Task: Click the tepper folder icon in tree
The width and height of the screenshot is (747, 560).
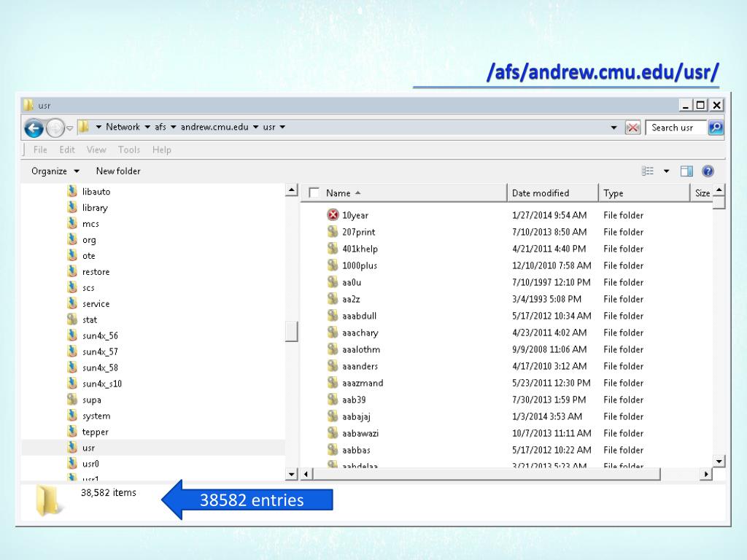Action: [x=72, y=432]
